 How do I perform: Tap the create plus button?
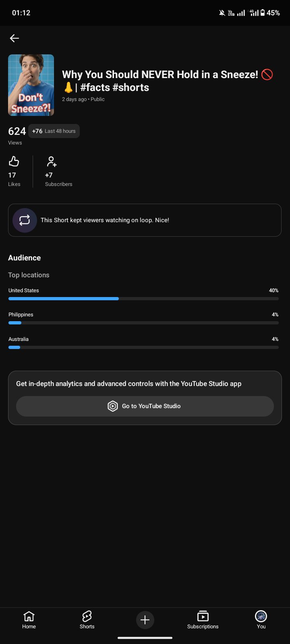pyautogui.click(x=145, y=620)
